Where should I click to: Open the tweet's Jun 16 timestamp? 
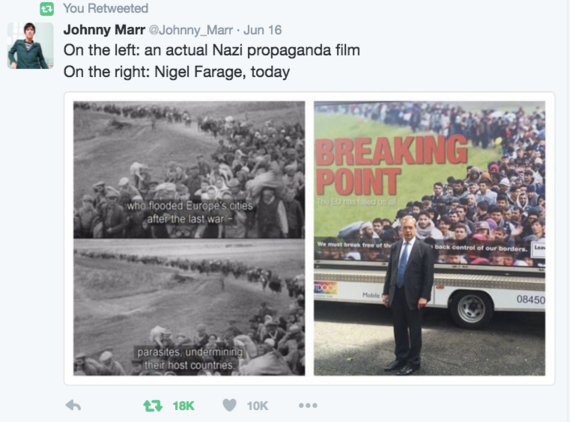coord(262,30)
